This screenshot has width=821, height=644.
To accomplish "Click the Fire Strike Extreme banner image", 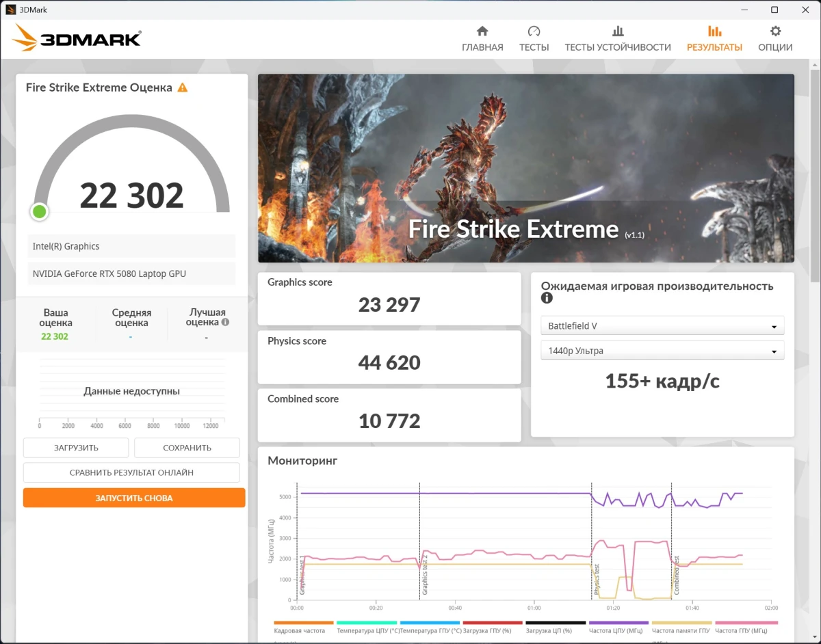I will tap(526, 168).
